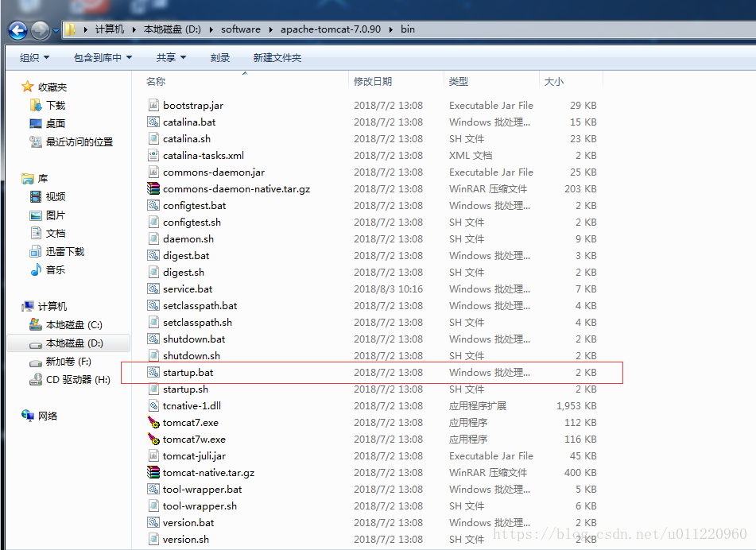Viewport: 756px width, 550px height.
Task: Select the configtest.bat file
Action: pyautogui.click(x=194, y=205)
